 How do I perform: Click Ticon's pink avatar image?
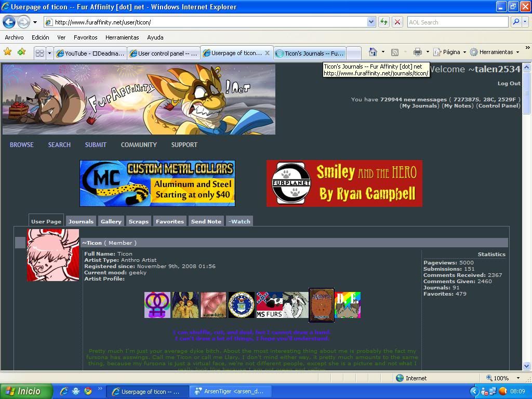[53, 255]
